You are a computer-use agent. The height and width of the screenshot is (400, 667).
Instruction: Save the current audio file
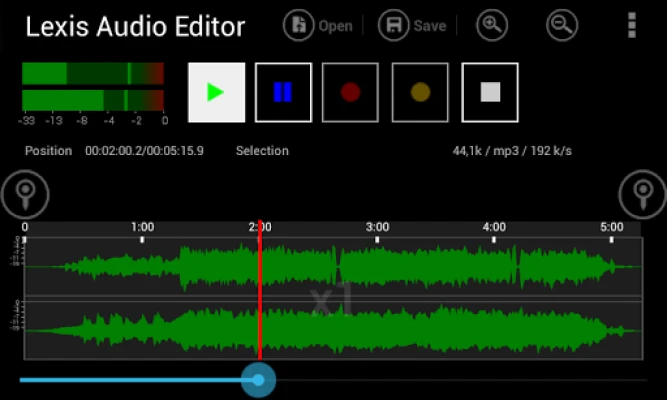413,26
